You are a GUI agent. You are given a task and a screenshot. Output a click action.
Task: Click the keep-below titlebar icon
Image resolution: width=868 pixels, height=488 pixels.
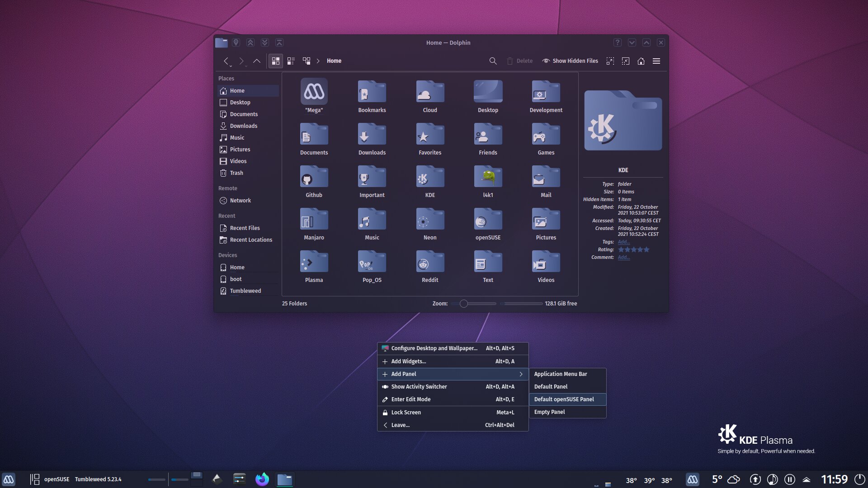265,42
